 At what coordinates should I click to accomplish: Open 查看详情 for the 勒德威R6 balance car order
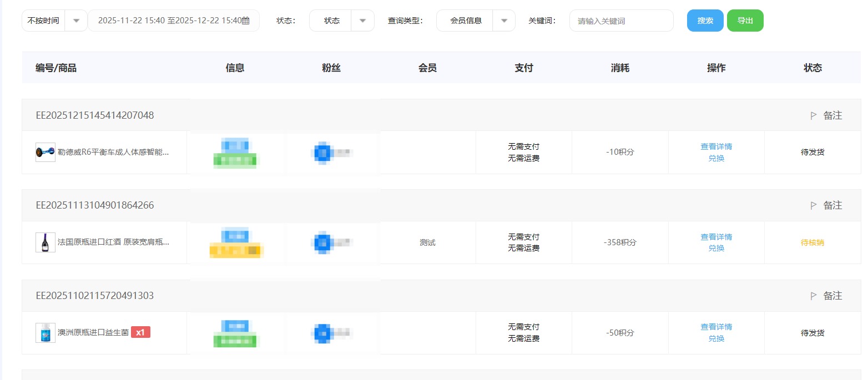click(x=716, y=146)
